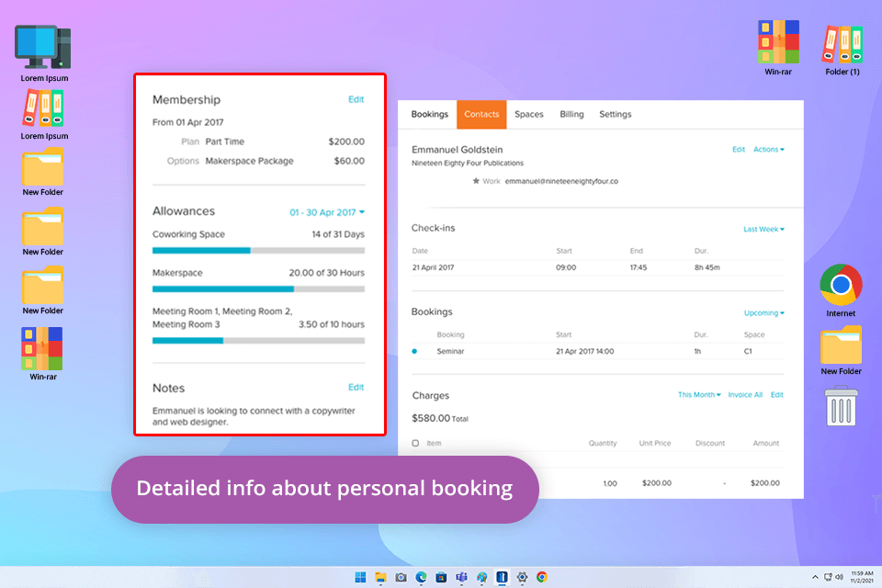Click the 20.00 of 30 Hours value
882x588 pixels.
tap(327, 273)
